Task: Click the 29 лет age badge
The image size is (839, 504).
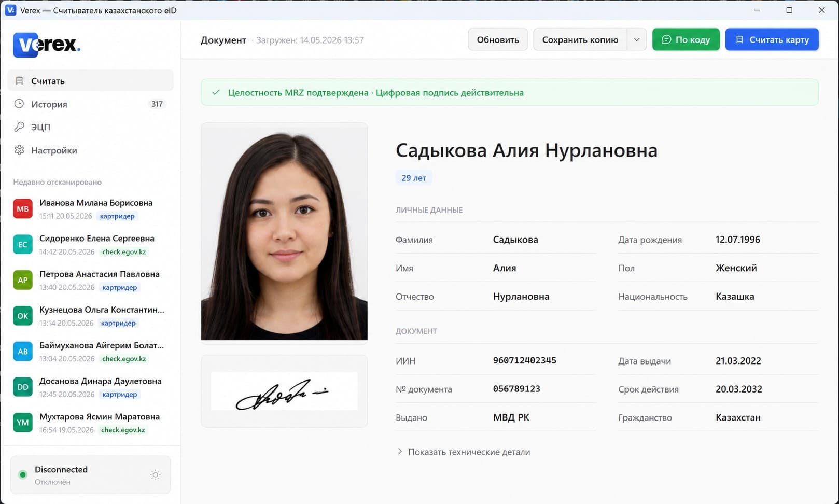Action: click(x=414, y=178)
